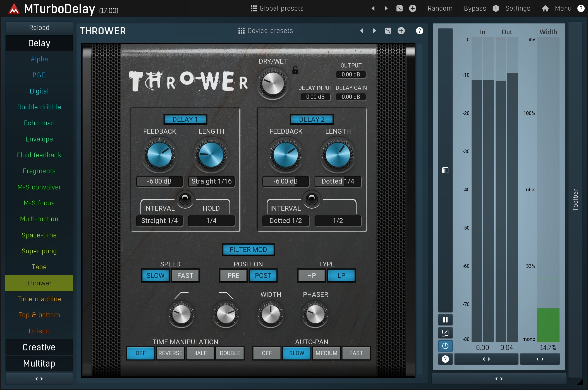Open Delay 1 length Straight 1/16 selector
588x390 pixels.
coord(211,181)
